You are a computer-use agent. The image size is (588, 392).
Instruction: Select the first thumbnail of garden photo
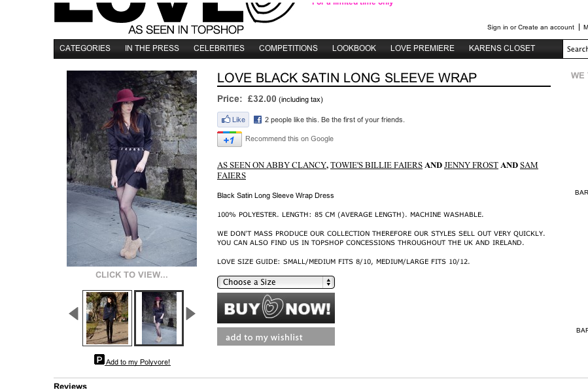click(107, 318)
